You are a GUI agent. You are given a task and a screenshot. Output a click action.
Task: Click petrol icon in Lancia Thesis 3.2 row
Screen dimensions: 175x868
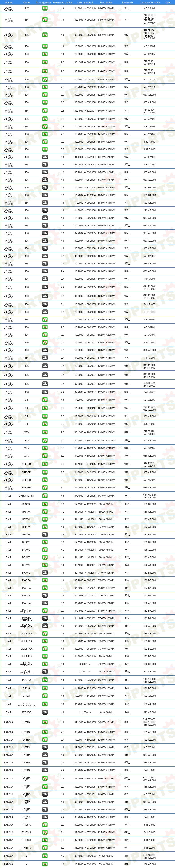click(45, 847)
